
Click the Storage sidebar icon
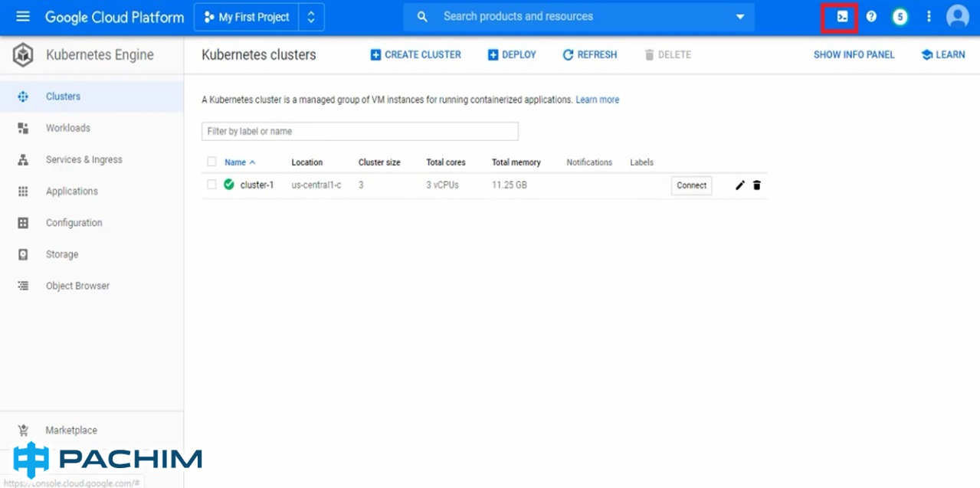[x=23, y=254]
